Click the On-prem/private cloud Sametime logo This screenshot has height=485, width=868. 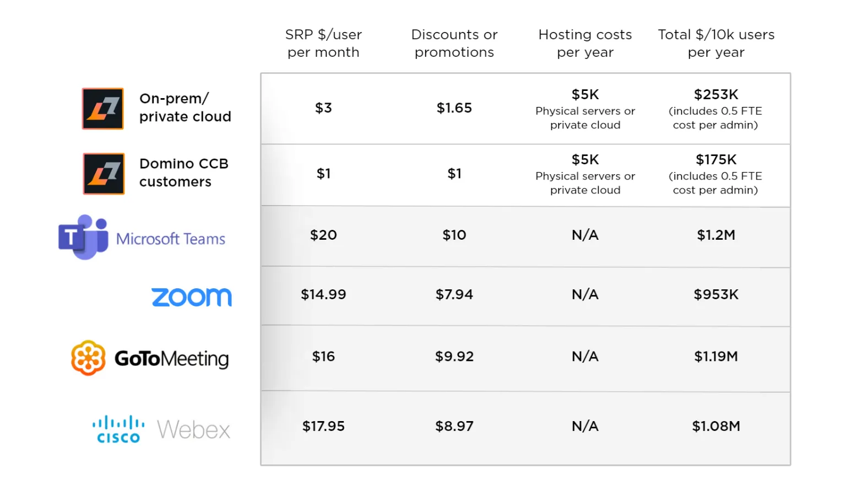pyautogui.click(x=103, y=109)
